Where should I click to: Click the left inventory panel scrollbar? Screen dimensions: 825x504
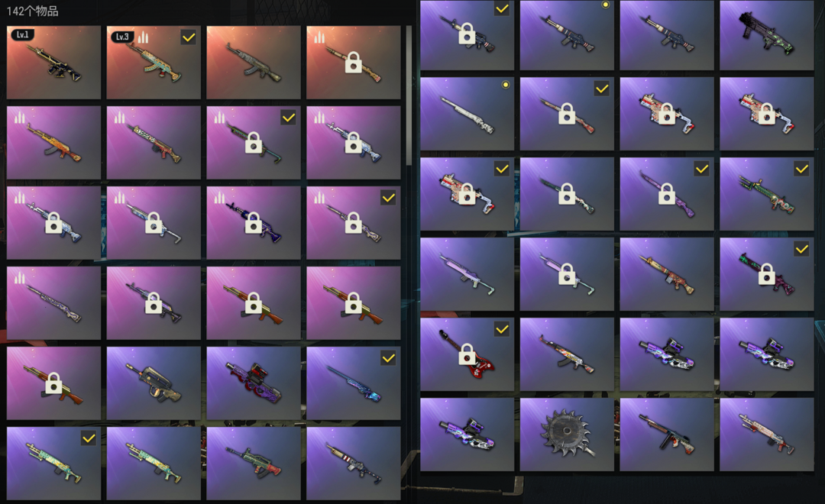[x=409, y=95]
